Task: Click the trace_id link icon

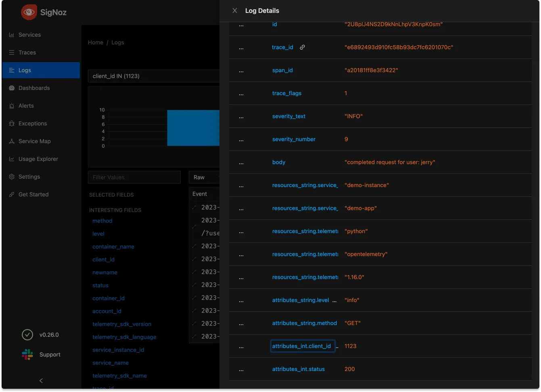Action: point(302,47)
